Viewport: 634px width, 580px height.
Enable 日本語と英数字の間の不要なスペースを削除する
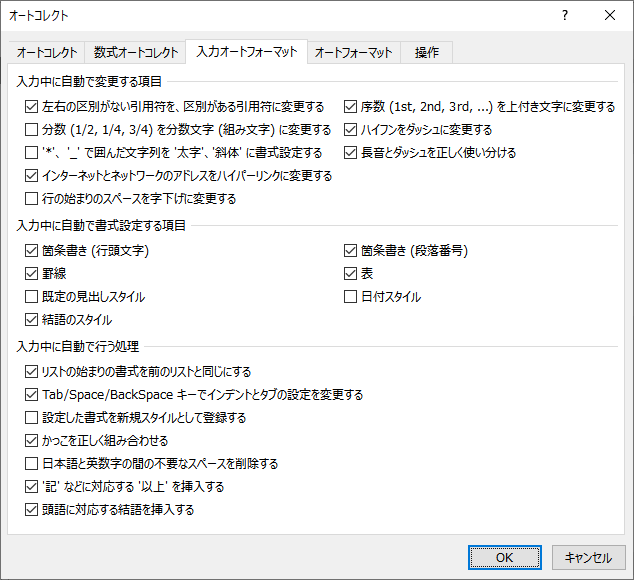[32, 464]
